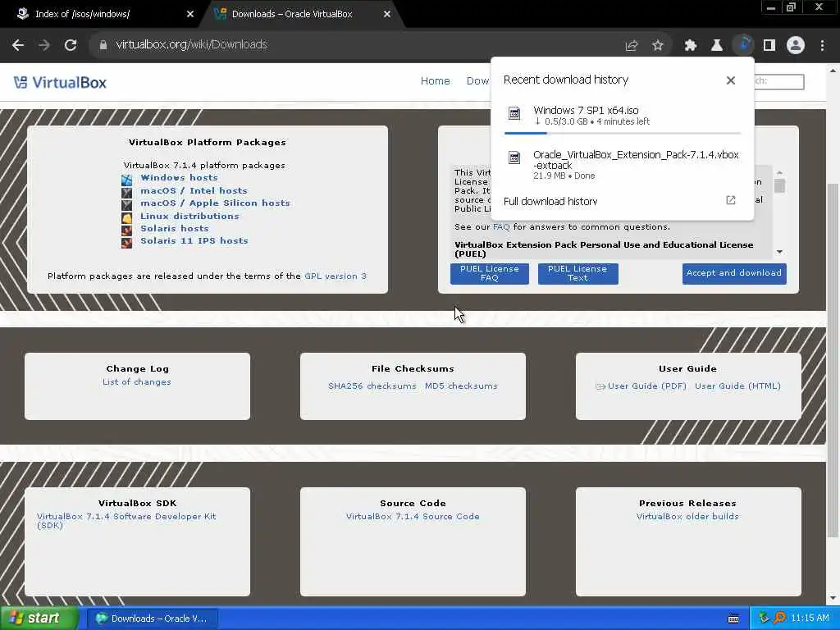Click the Solaris 11 IPS hosts icon
840x630 pixels.
126,243
